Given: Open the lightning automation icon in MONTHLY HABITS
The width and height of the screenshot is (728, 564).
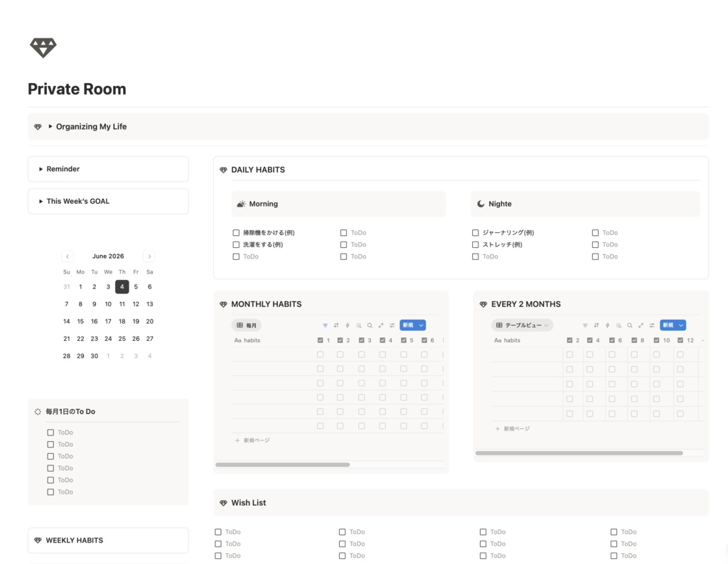Looking at the screenshot, I should point(347,325).
